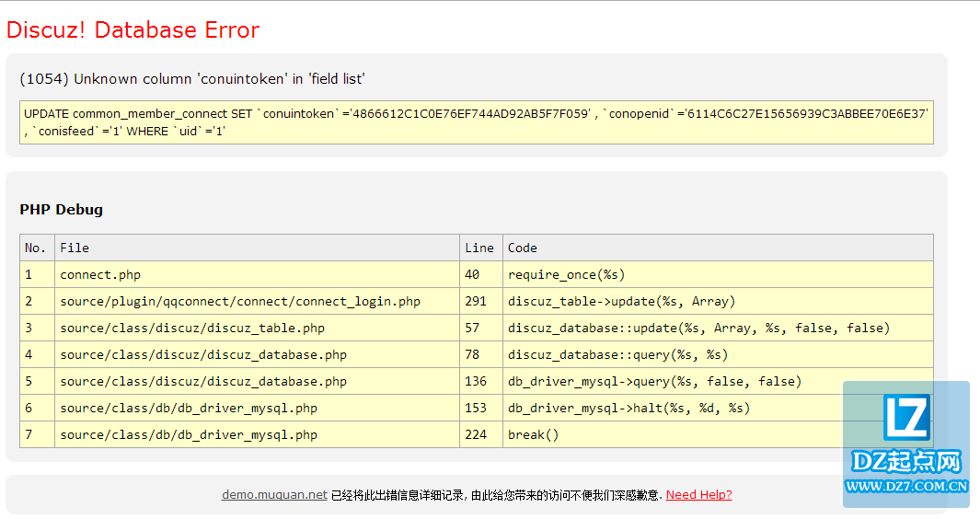Select the break() code cell

pyautogui.click(x=718, y=434)
